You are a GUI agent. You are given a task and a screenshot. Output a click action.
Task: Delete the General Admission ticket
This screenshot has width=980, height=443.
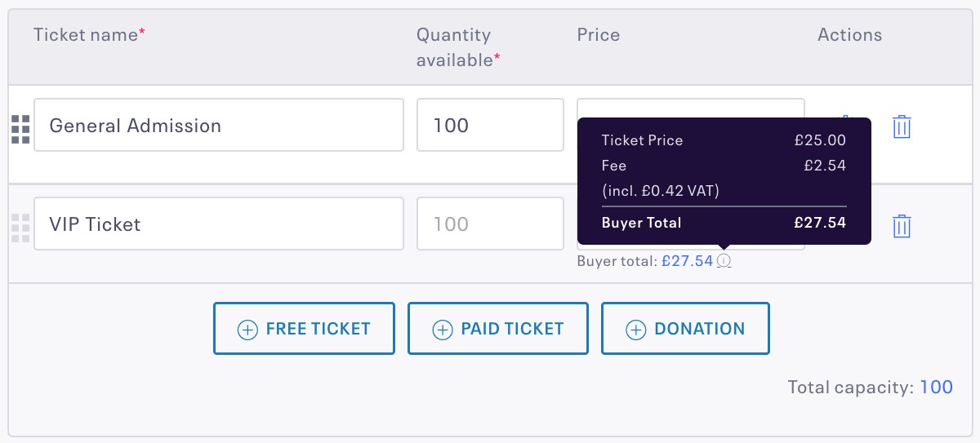[902, 126]
